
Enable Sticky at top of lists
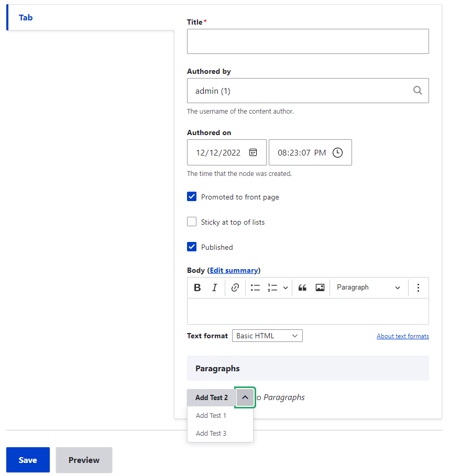(192, 222)
